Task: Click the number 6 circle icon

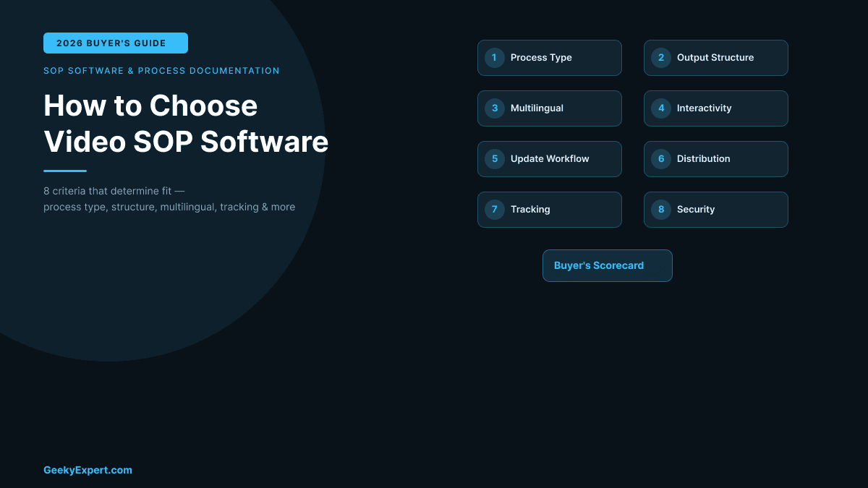Action: 661,159
